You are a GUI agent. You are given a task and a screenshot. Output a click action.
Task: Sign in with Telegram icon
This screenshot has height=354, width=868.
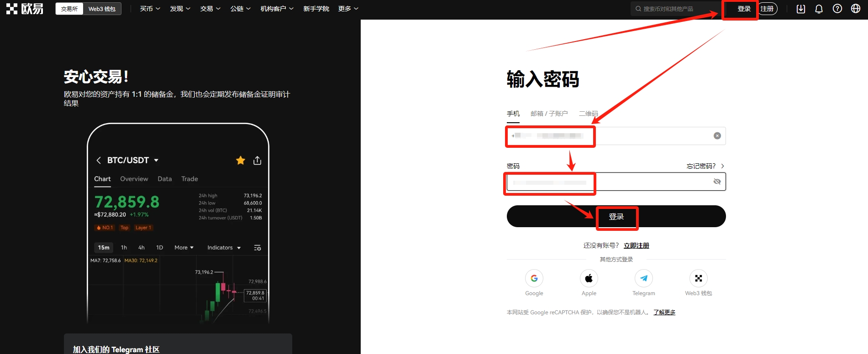click(644, 278)
